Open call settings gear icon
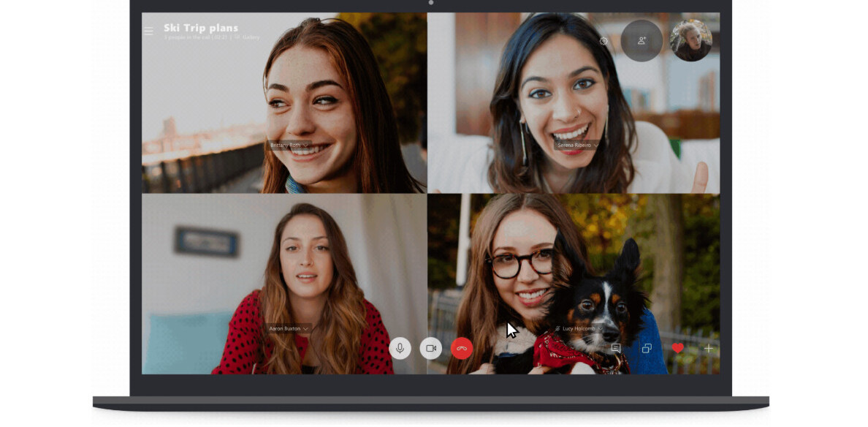This screenshot has width=868, height=427. [x=604, y=42]
